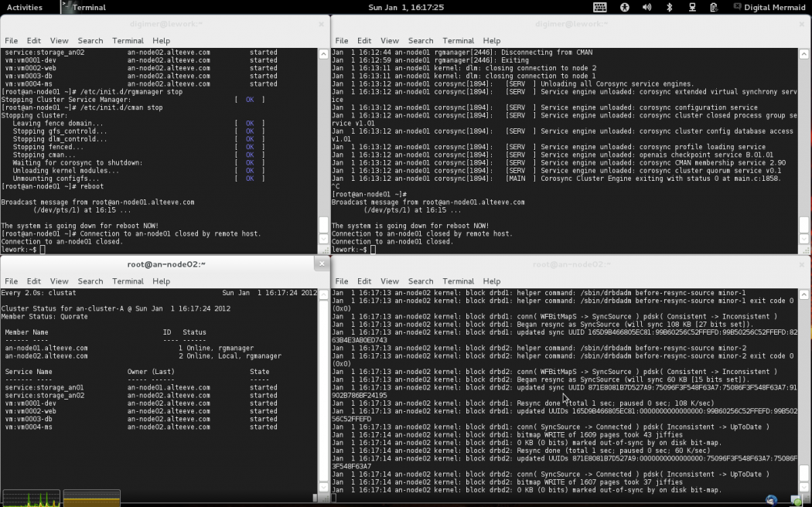Open Edit menu in top-right terminal window
Screen dimensions: 812x507
pyautogui.click(x=364, y=40)
